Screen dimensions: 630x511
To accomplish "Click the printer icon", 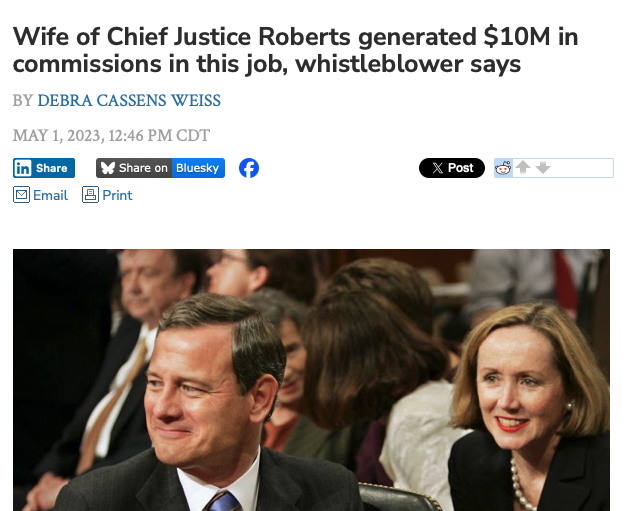I will [x=90, y=195].
